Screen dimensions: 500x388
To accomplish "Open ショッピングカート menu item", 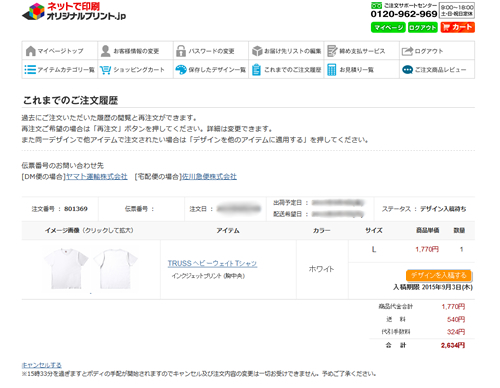I will [135, 69].
